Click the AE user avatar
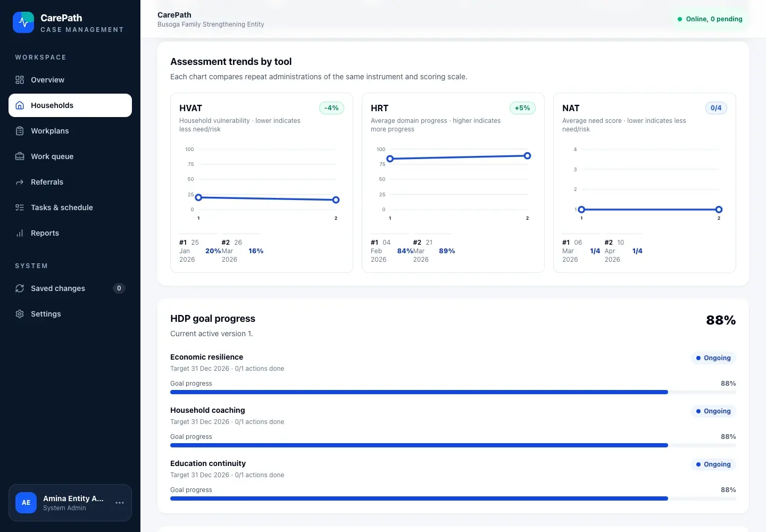Screen dimensions: 766x532 26,503
